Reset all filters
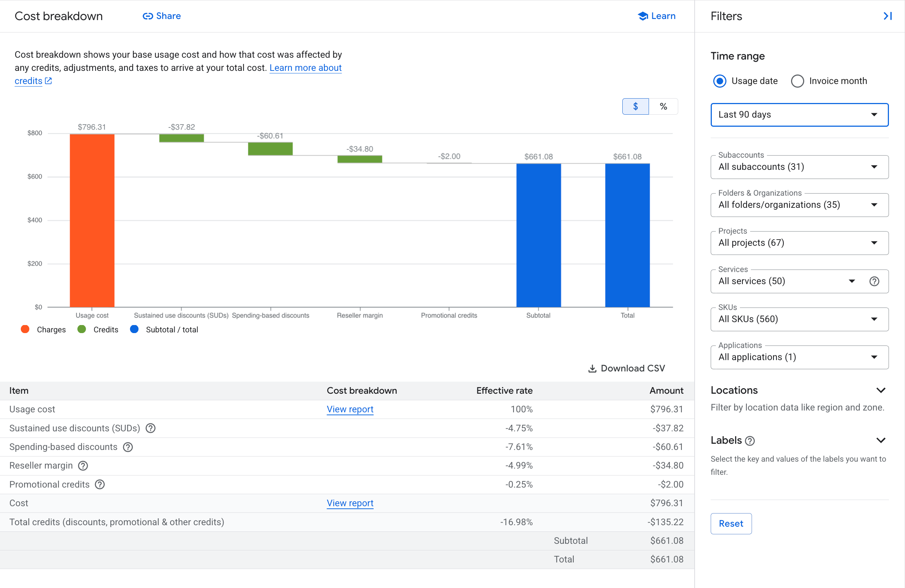Viewport: 905px width, 588px height. (x=731, y=523)
